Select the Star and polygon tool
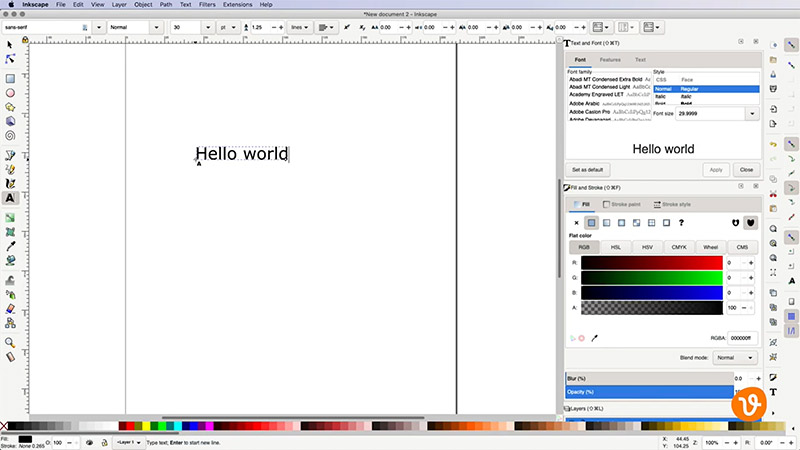The width and height of the screenshot is (800, 450). (10, 107)
